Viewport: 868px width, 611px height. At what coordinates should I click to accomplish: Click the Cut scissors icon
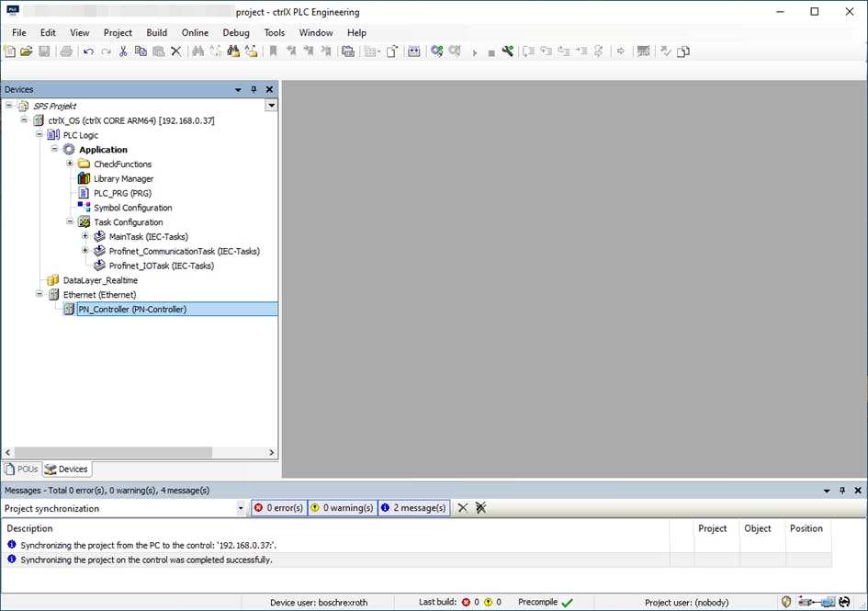(123, 51)
